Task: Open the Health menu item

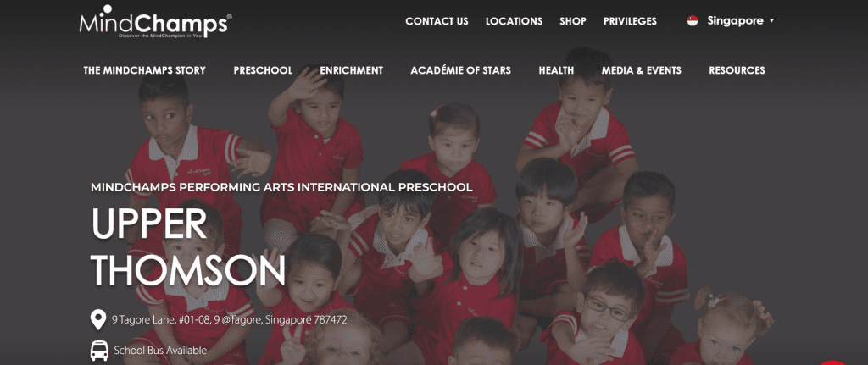Action: (556, 70)
